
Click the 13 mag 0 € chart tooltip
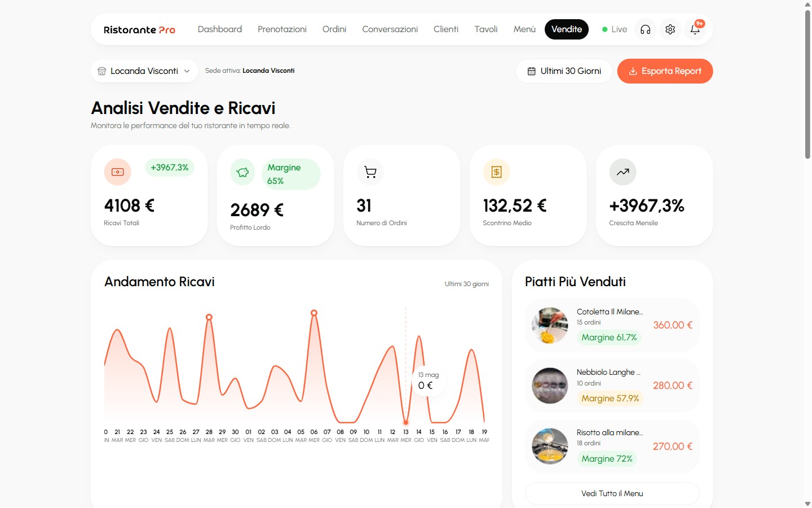(429, 381)
